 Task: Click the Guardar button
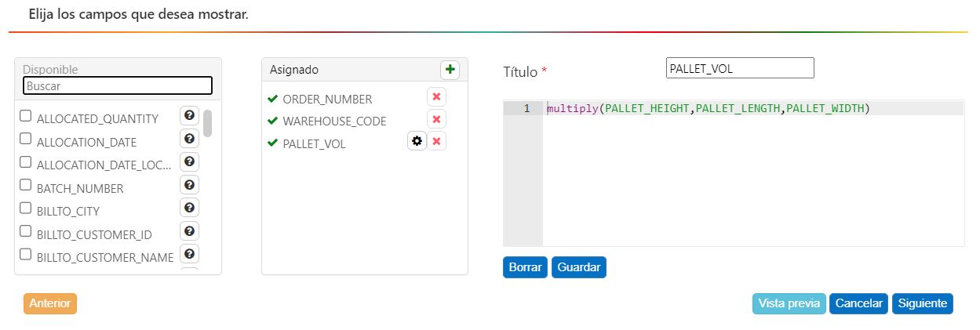pos(578,267)
